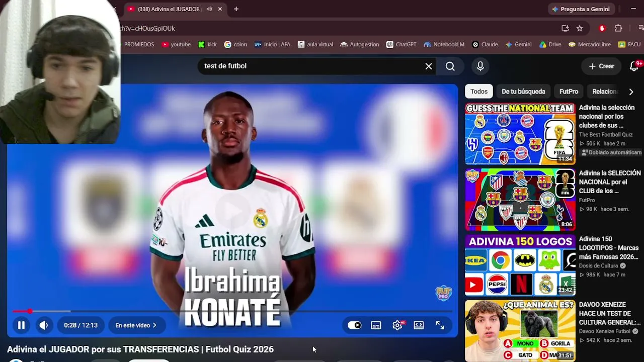Image resolution: width=644 pixels, height=362 pixels.
Task: Open YouTube notifications bell
Action: click(x=634, y=66)
